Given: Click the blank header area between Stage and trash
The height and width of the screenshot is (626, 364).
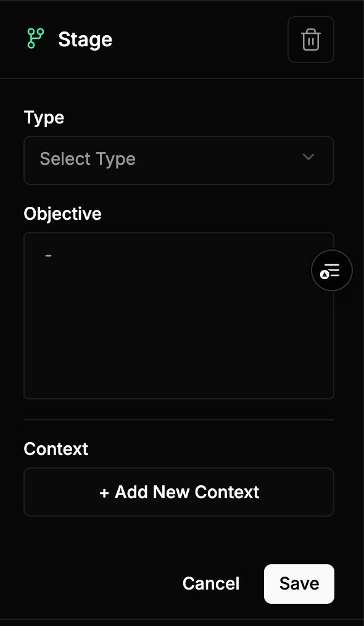Looking at the screenshot, I should point(199,40).
